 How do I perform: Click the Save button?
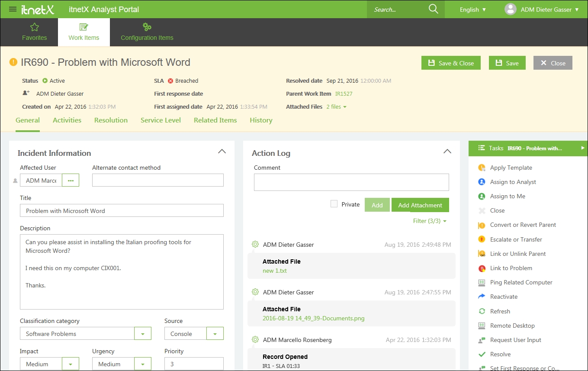tap(507, 63)
